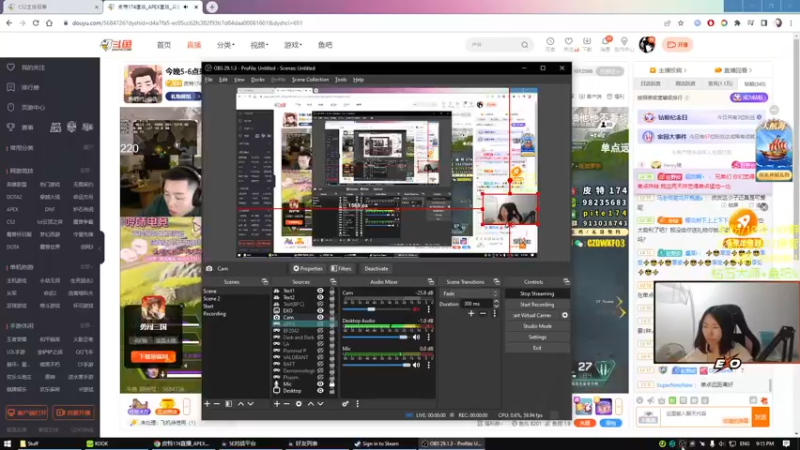The height and width of the screenshot is (450, 800).
Task: Remove the scene transition with the minus icon
Action: pos(483,313)
